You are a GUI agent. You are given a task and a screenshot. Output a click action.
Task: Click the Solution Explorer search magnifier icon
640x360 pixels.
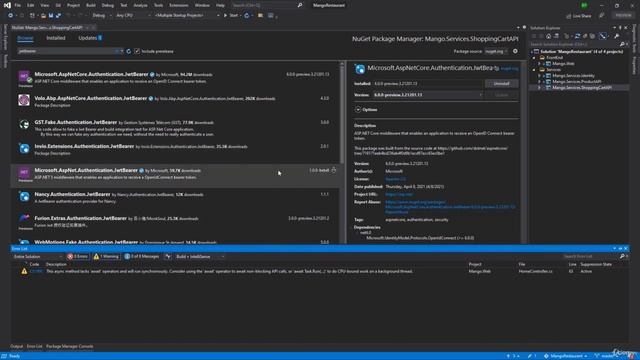coord(622,44)
